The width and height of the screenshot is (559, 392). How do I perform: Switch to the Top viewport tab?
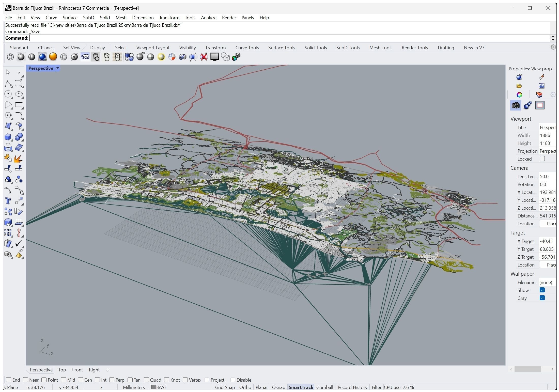(62, 370)
